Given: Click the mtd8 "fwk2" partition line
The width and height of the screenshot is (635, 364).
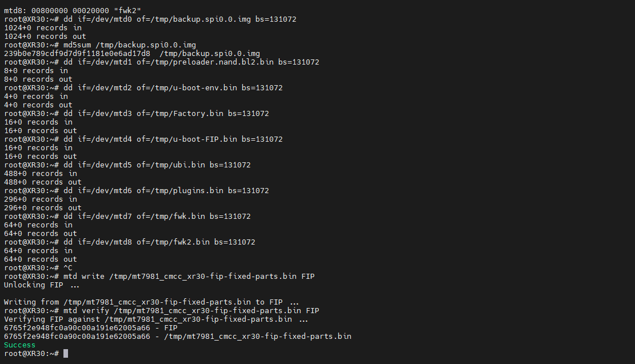Looking at the screenshot, I should [x=73, y=10].
